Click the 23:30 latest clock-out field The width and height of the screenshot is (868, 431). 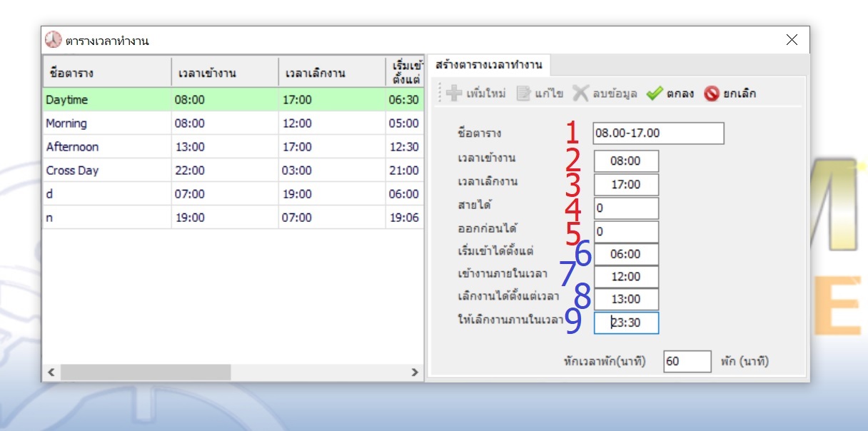626,323
